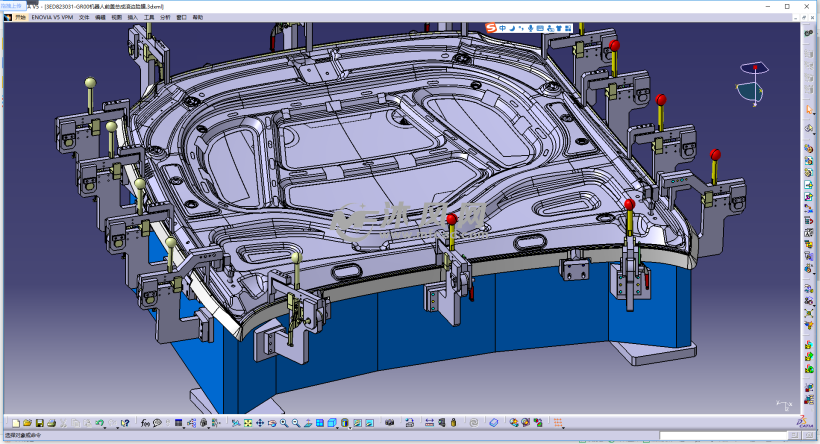Expand the quick view dropdown arrow
Screen dimensions: 820x444
(x=337, y=428)
